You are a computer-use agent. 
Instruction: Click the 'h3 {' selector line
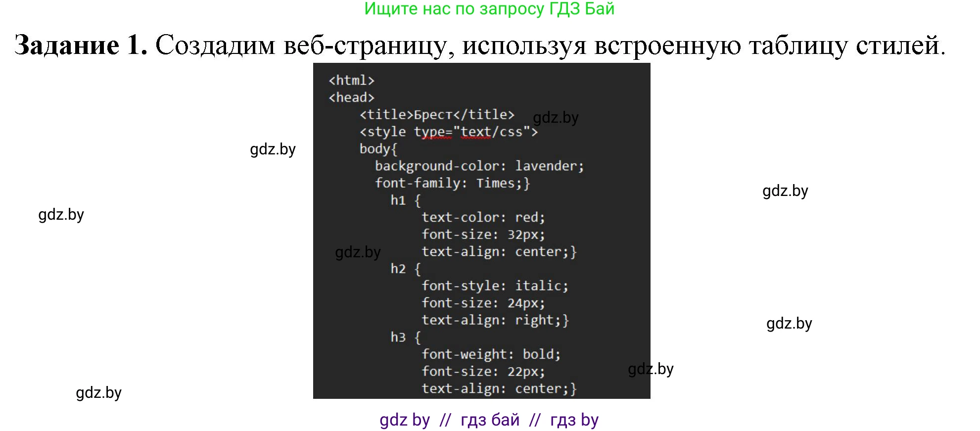[x=405, y=337]
